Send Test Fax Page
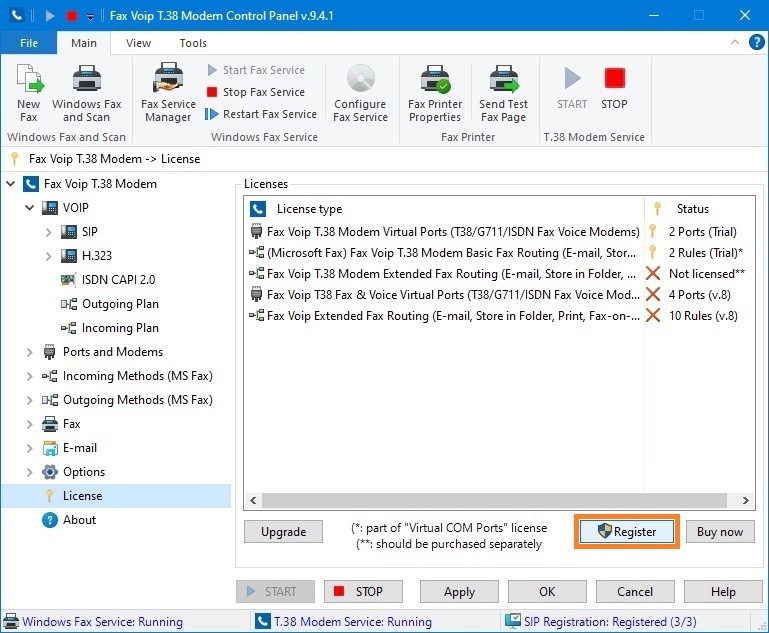Viewport: 769px width, 633px height. point(504,93)
